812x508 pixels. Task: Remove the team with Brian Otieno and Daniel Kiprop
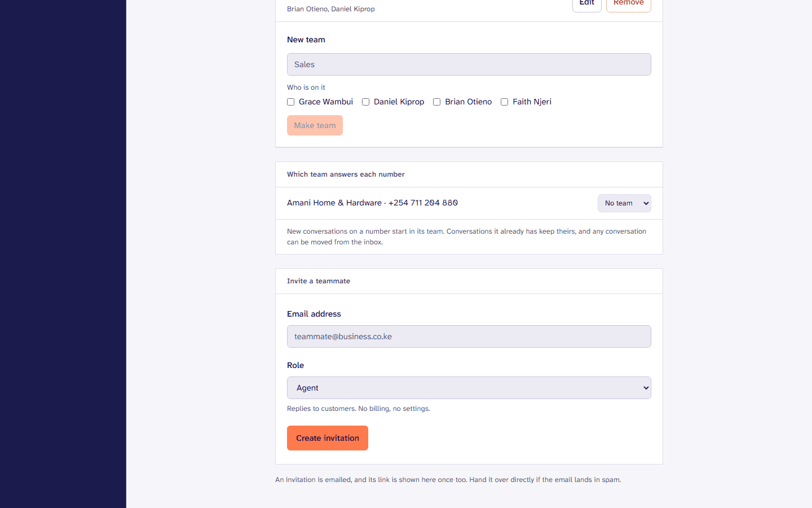629,3
